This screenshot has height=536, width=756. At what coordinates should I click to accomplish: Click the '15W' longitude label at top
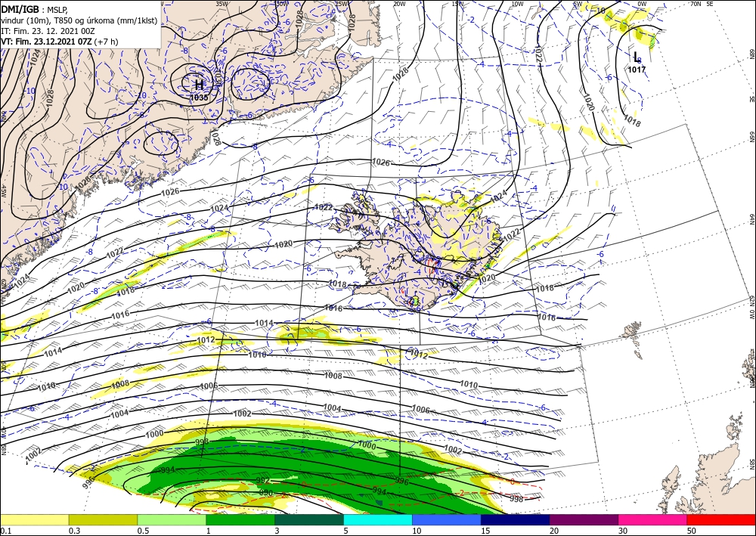tap(457, 4)
